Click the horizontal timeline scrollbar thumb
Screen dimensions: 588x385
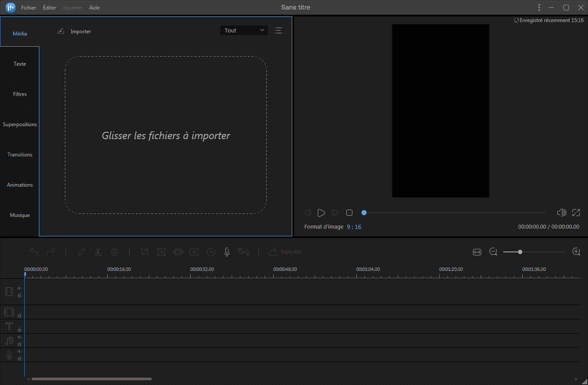[92, 379]
